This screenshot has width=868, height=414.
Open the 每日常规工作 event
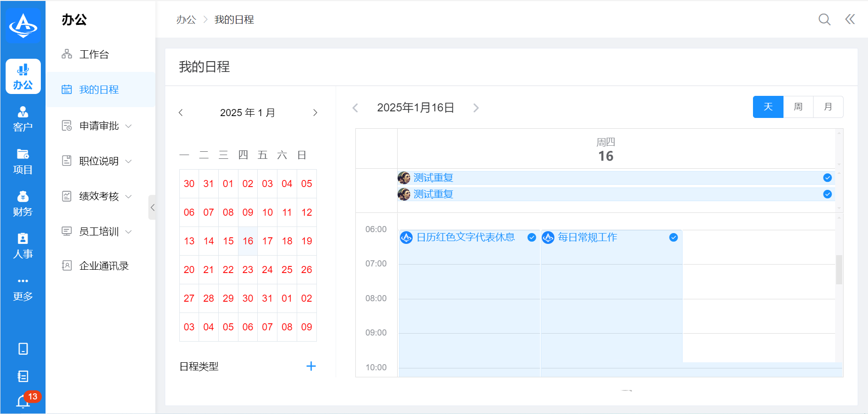point(612,303)
